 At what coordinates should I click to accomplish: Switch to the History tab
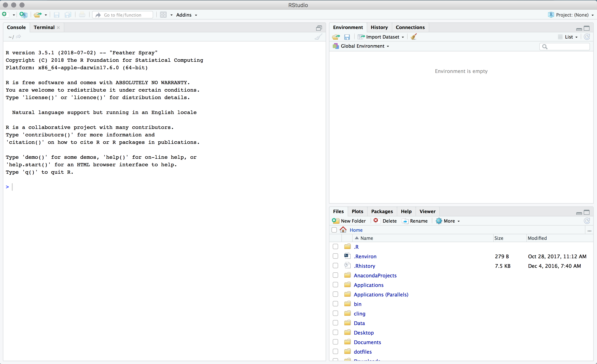(379, 27)
